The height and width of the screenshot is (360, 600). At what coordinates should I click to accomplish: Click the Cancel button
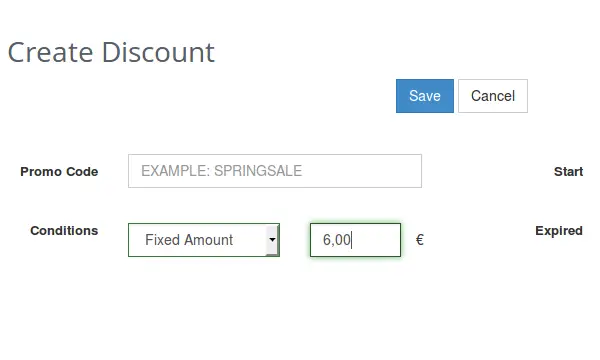point(493,96)
